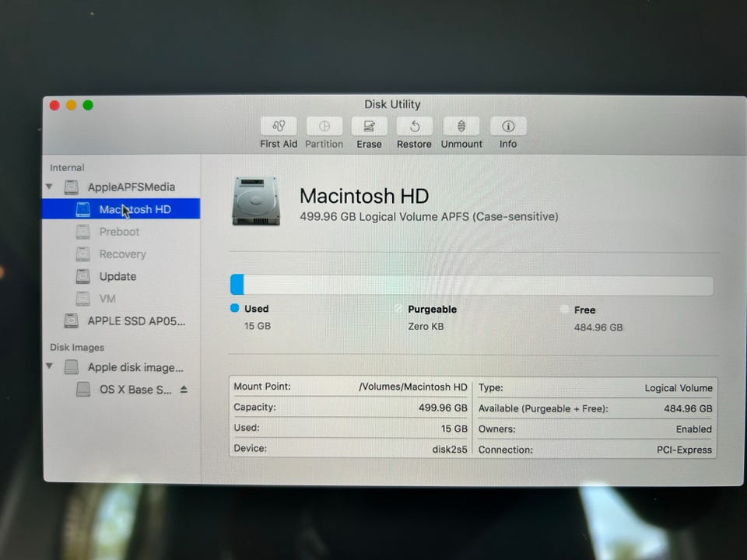Select OS X Base S... entry
The image size is (747, 560).
[135, 390]
